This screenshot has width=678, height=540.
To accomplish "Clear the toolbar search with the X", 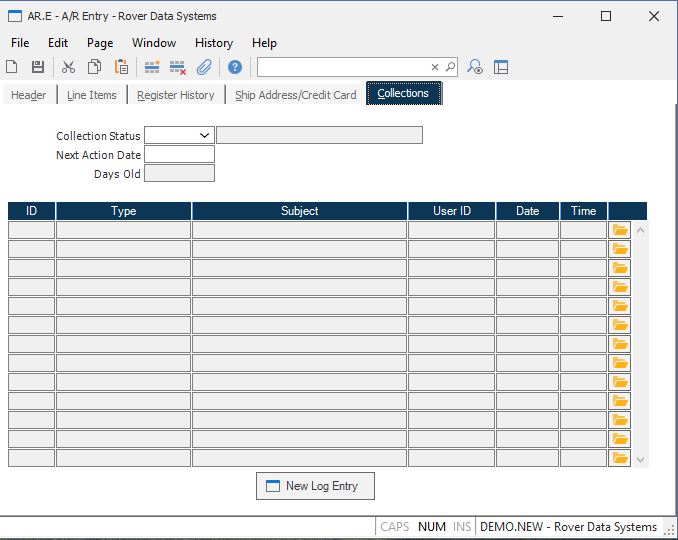I will click(435, 67).
